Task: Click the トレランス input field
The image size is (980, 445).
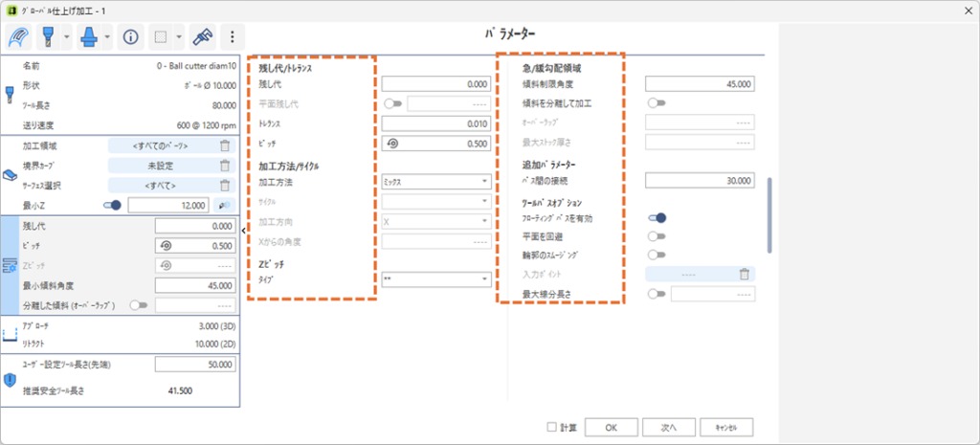Action: click(x=435, y=123)
